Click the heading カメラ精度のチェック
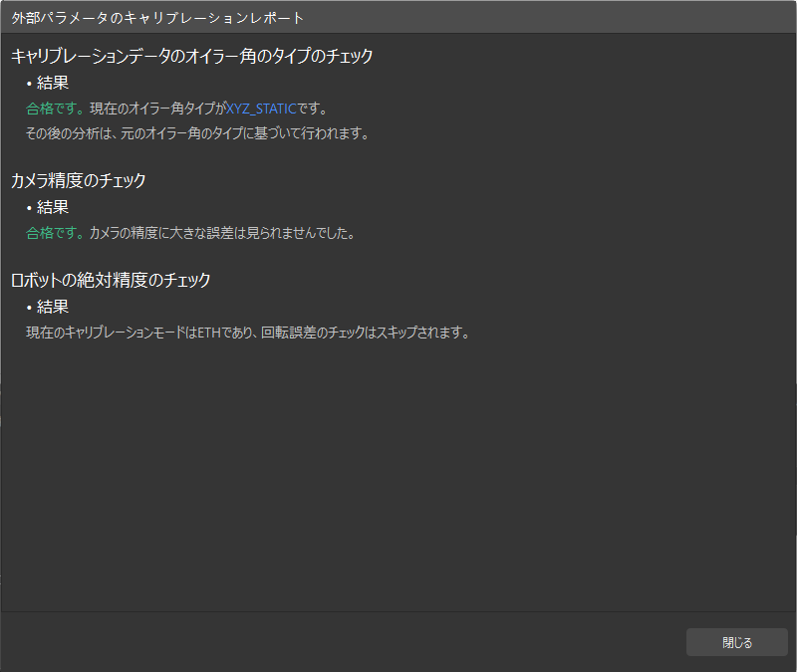This screenshot has height=672, width=797. (x=79, y=180)
